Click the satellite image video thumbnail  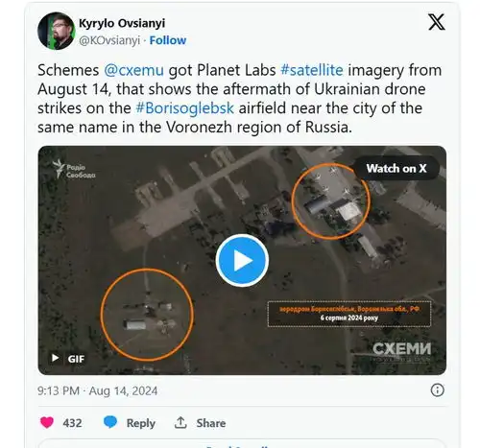[x=242, y=260]
